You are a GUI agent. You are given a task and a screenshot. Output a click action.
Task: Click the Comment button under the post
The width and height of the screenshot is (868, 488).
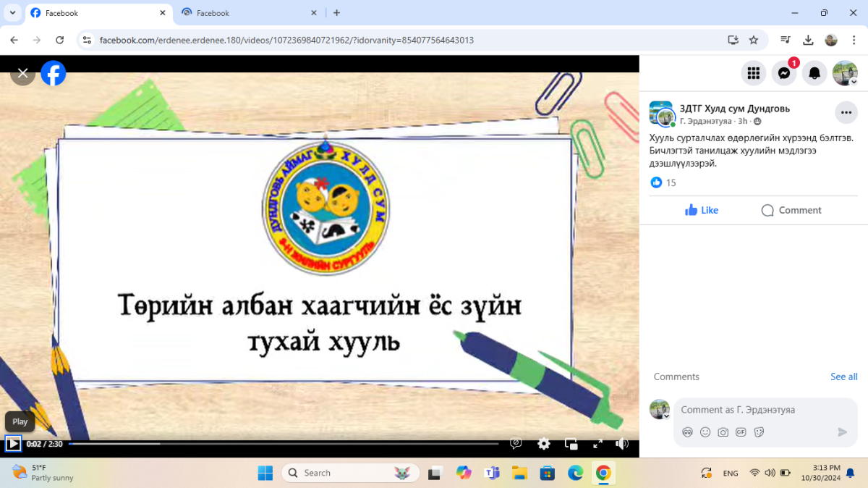click(x=791, y=210)
